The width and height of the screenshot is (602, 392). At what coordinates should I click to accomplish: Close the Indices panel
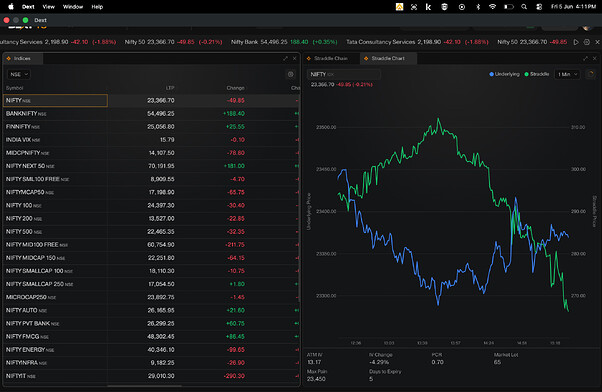[294, 58]
